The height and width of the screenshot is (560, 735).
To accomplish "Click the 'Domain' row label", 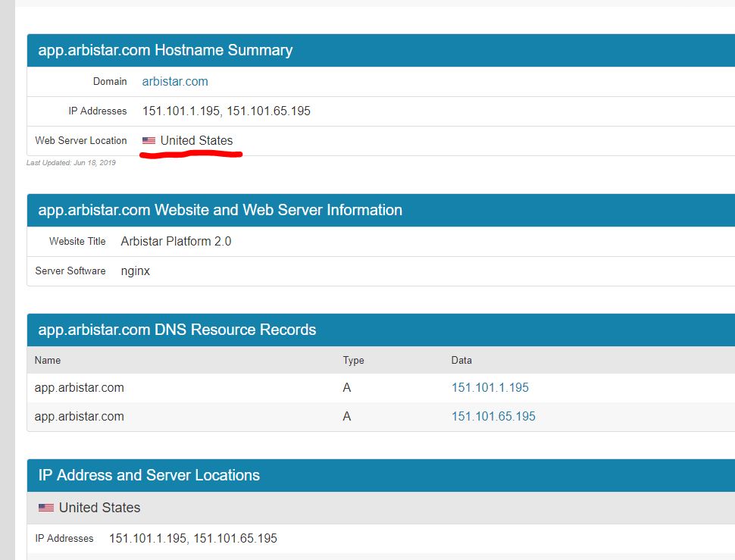I will (110, 82).
